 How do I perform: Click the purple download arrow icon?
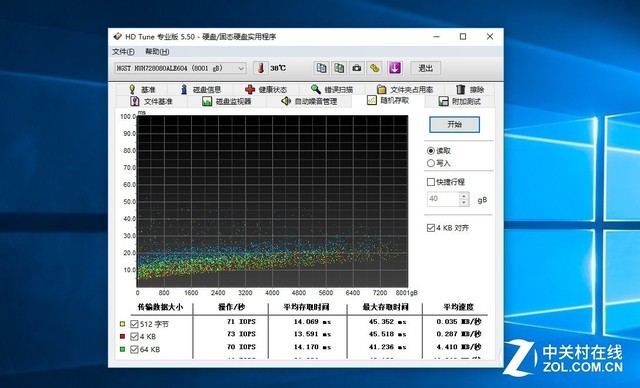tap(395, 68)
